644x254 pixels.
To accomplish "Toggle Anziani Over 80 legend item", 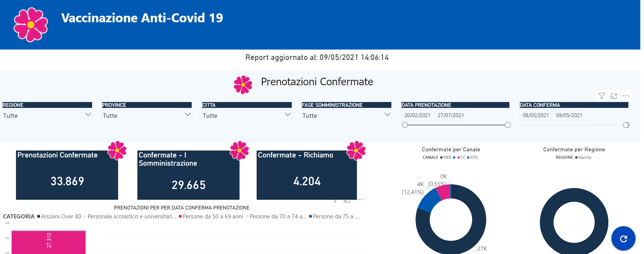I will point(59,216).
